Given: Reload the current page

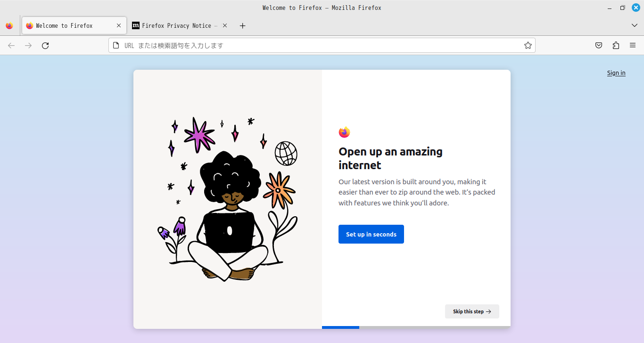Looking at the screenshot, I should click(x=45, y=46).
